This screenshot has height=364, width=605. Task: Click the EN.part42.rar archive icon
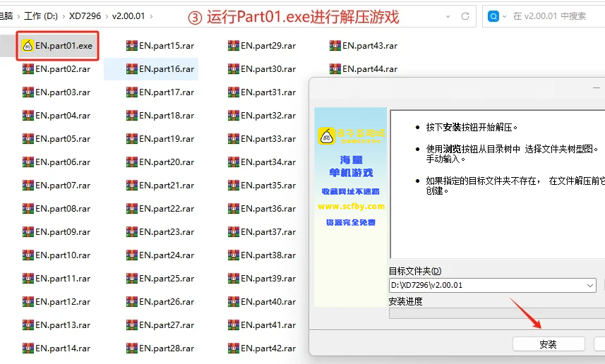234,348
